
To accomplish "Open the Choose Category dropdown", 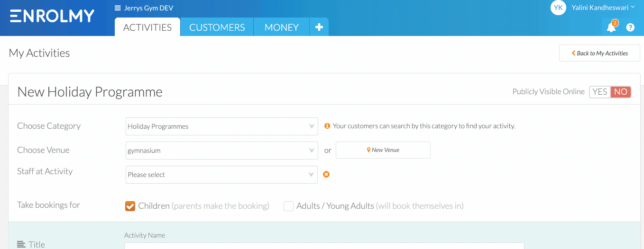I will coord(222,126).
